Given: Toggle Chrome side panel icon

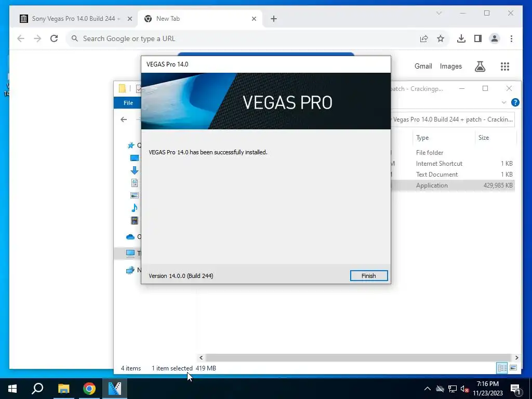Looking at the screenshot, I should 478,38.
